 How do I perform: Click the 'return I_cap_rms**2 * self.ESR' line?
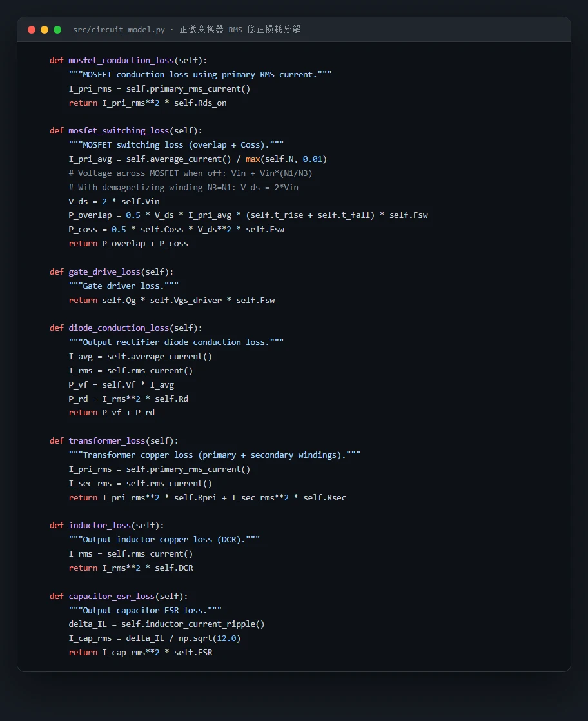pos(141,653)
